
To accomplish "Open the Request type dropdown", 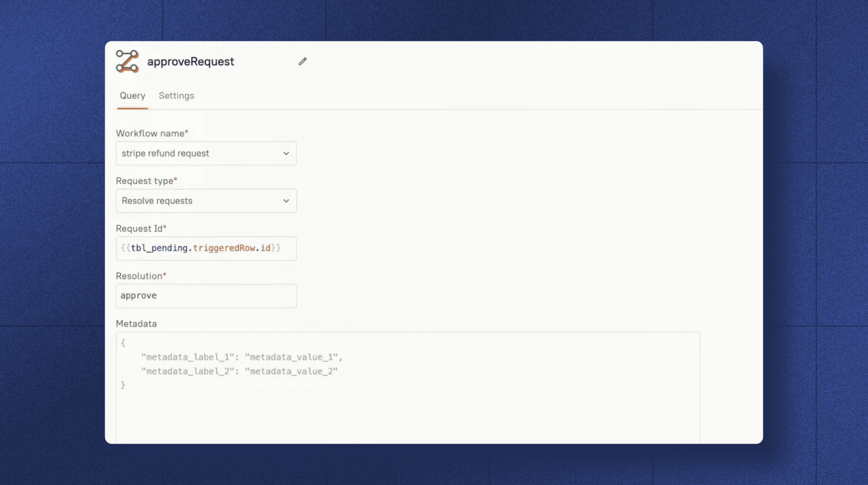I will click(206, 201).
